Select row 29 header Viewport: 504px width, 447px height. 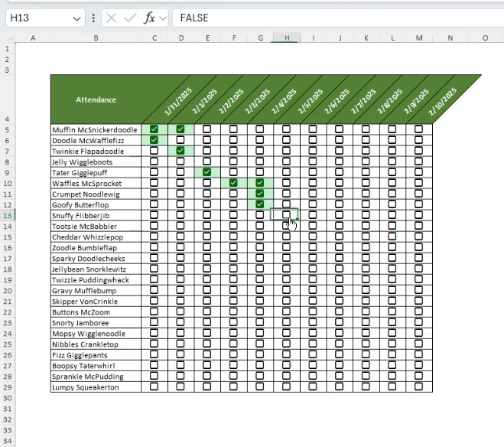point(8,387)
